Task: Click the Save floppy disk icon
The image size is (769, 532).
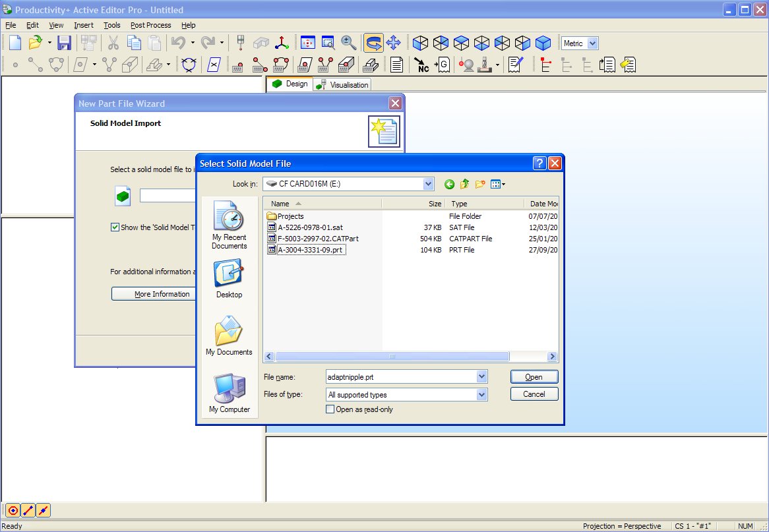Action: 64,44
